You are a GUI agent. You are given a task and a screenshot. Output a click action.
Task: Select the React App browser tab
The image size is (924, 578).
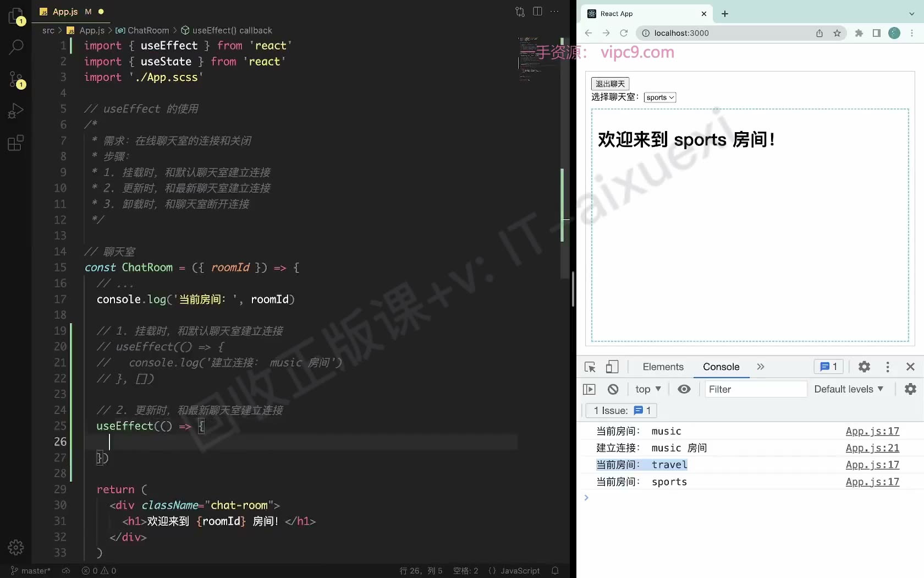point(647,14)
